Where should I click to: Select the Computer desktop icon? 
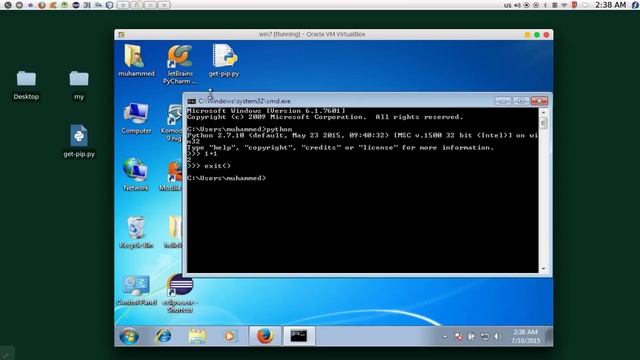pyautogui.click(x=136, y=118)
